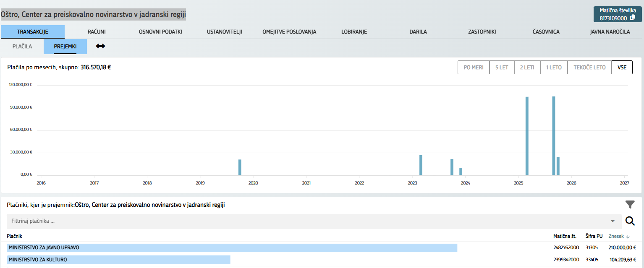Switch to TEKOČE LETO range

click(x=589, y=68)
